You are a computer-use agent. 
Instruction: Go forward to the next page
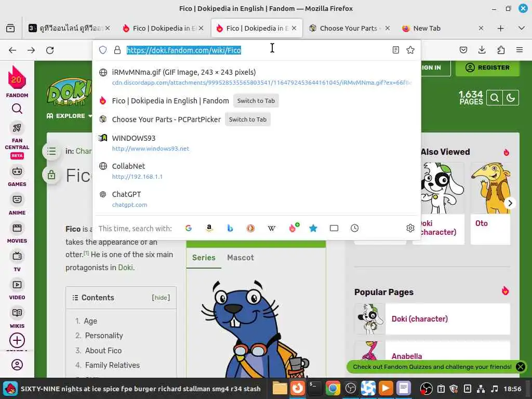pyautogui.click(x=31, y=50)
